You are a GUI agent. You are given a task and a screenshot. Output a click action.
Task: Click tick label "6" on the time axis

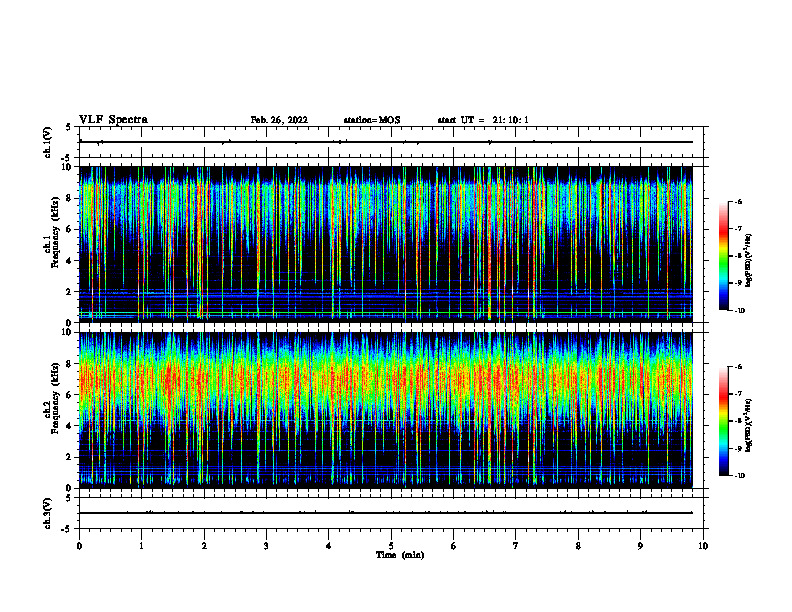pyautogui.click(x=454, y=546)
